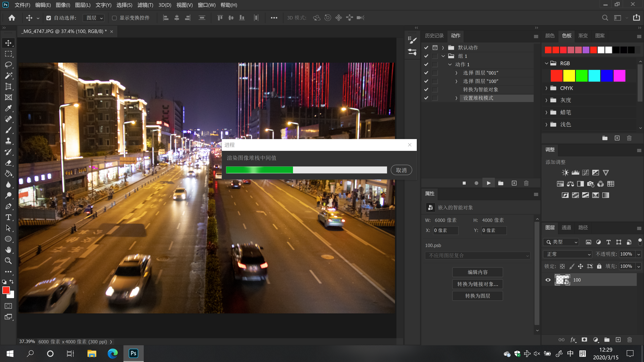Select the Spot Healing Brush tool
Screen dimensions: 644x362
8,119
